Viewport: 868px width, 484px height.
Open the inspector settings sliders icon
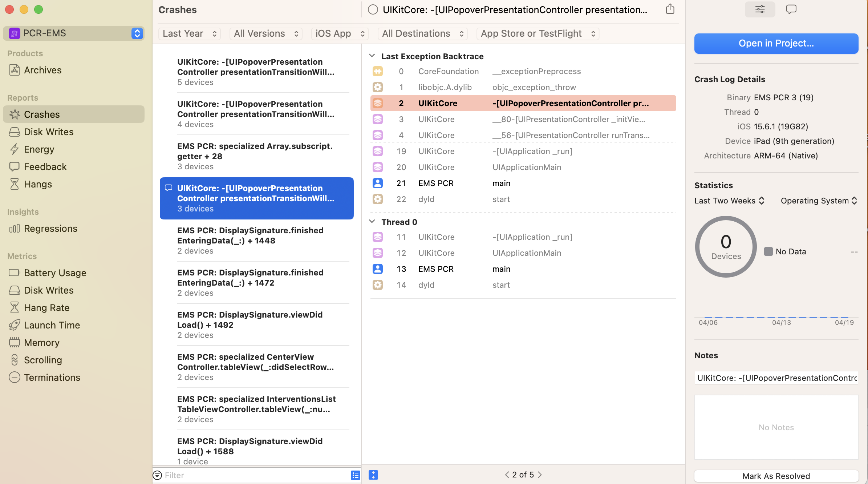click(760, 9)
